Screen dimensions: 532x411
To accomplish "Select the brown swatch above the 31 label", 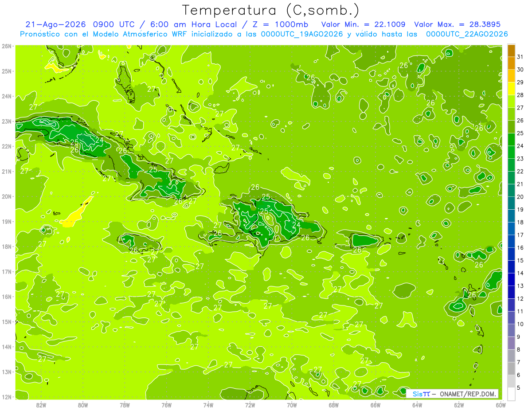I will coord(511,51).
